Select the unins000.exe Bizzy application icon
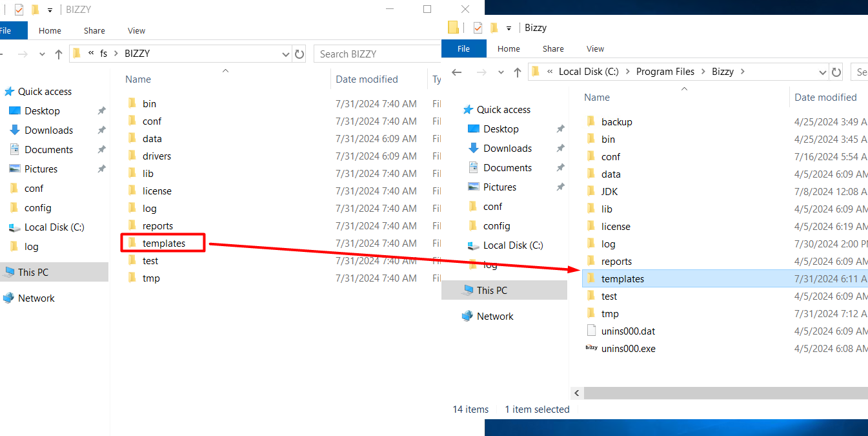Viewport: 868px width, 436px height. click(591, 348)
